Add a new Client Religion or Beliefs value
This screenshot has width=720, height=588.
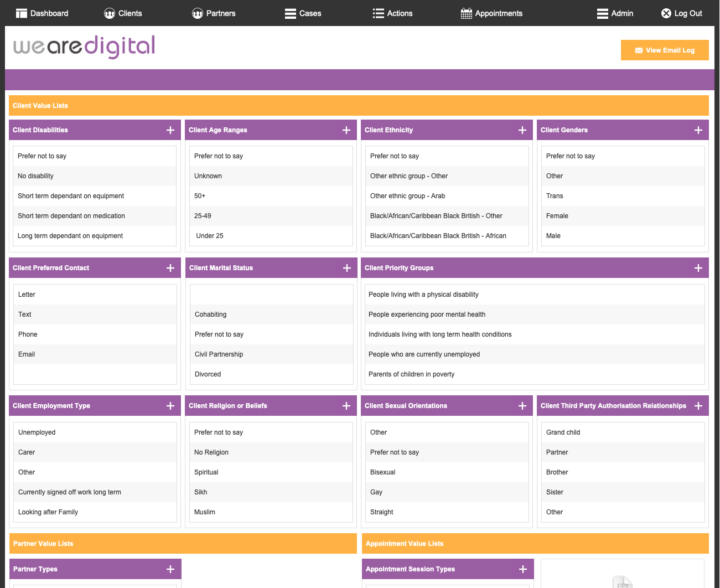pyautogui.click(x=346, y=406)
